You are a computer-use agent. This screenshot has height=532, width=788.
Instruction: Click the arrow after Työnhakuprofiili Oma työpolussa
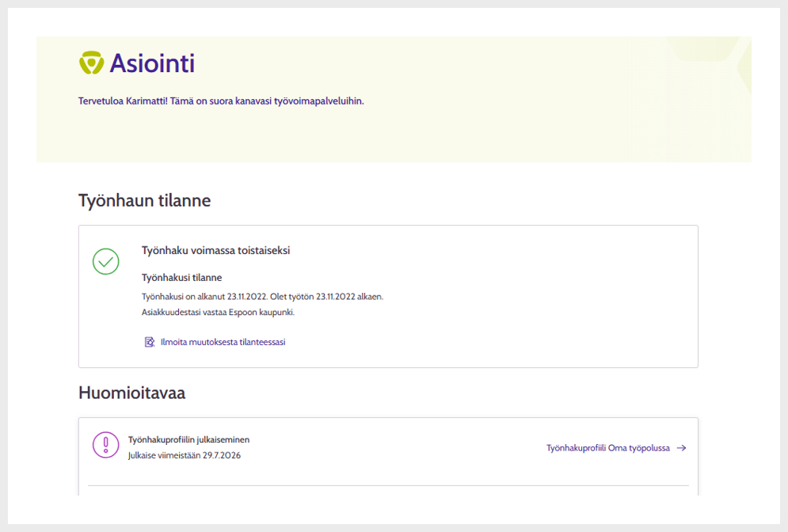[681, 448]
